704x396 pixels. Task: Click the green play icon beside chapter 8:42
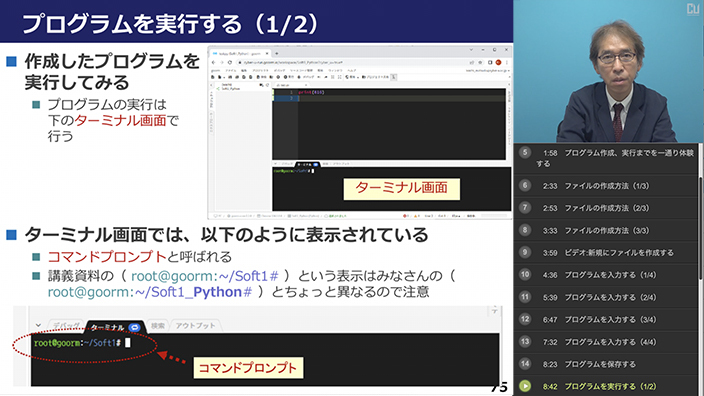click(525, 386)
